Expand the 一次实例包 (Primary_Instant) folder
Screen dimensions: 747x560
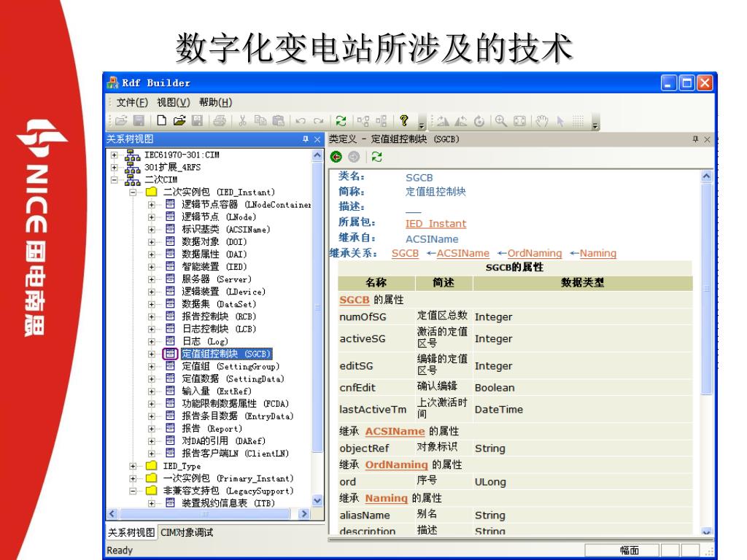pos(133,478)
